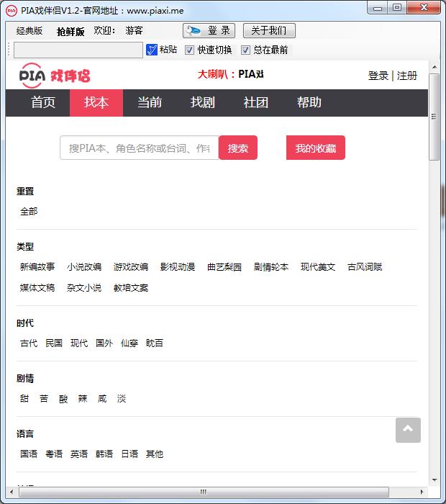Toggle the 快速切换 checkbox
446x504 pixels.
(189, 50)
